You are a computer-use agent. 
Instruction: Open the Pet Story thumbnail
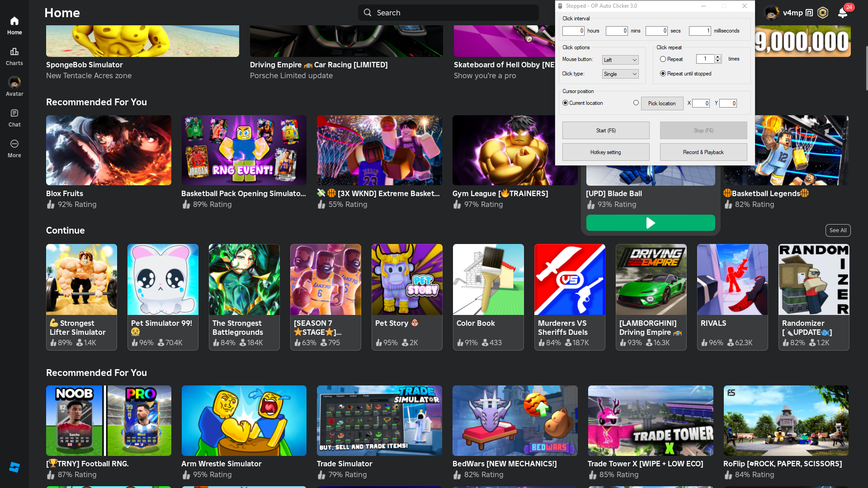click(407, 280)
